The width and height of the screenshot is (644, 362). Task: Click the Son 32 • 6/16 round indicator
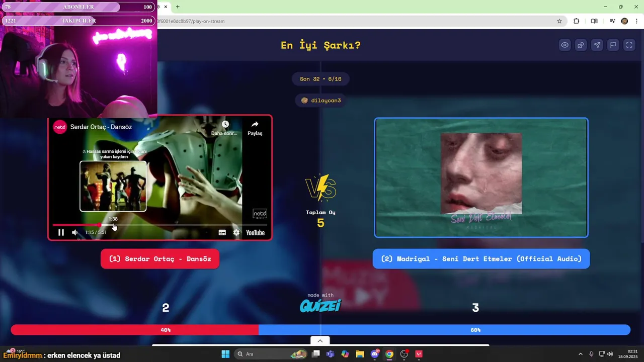320,79
